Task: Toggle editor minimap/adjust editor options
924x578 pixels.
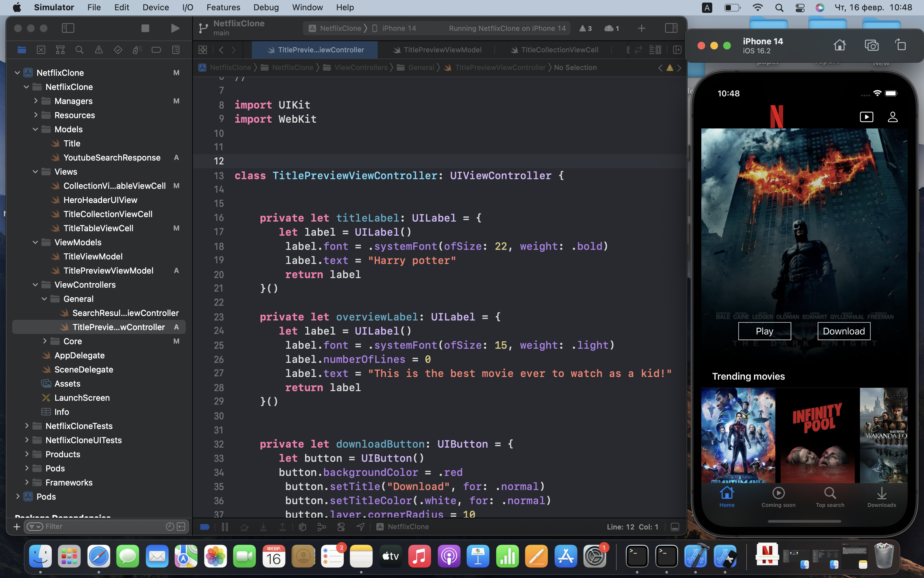Action: click(x=655, y=50)
